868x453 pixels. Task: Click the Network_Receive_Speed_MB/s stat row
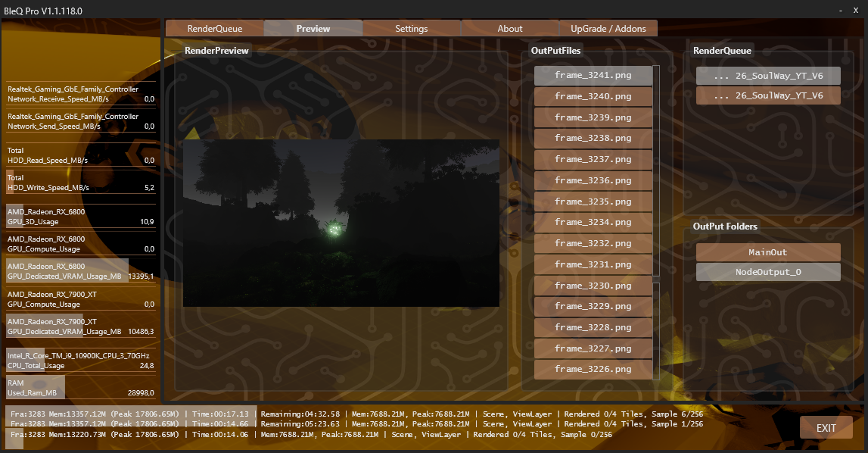point(81,94)
